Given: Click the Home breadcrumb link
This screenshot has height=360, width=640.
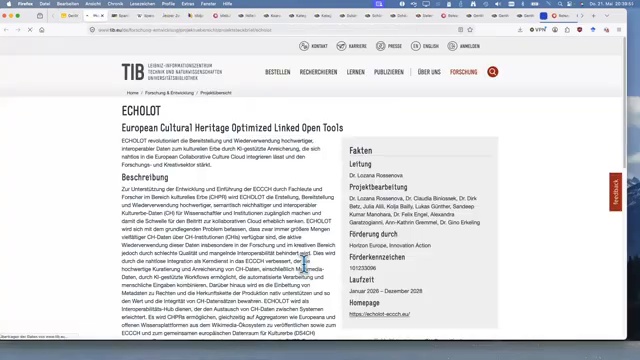Looking at the screenshot, I should point(133,93).
